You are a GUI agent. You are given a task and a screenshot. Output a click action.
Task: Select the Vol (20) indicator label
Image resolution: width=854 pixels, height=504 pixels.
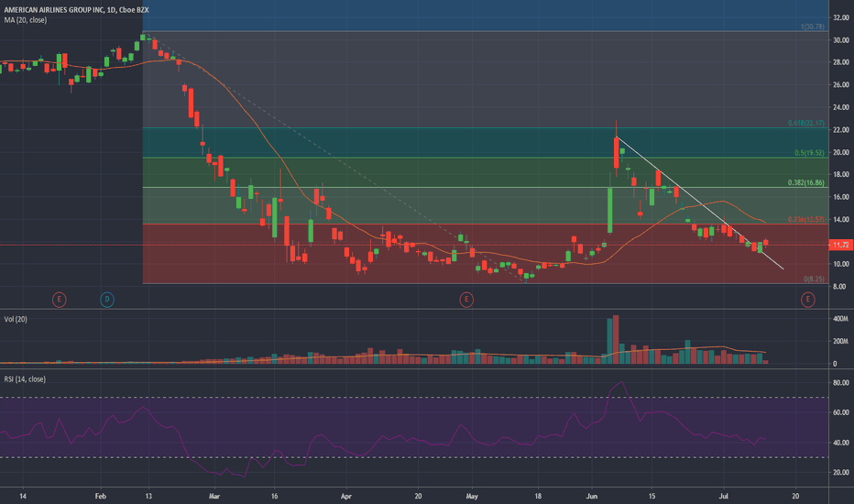point(16,319)
